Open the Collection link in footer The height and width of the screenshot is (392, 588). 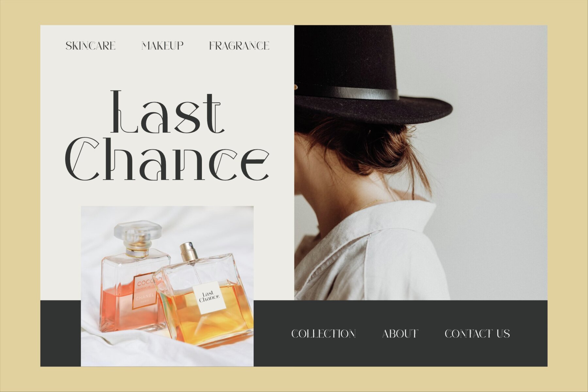(x=323, y=334)
